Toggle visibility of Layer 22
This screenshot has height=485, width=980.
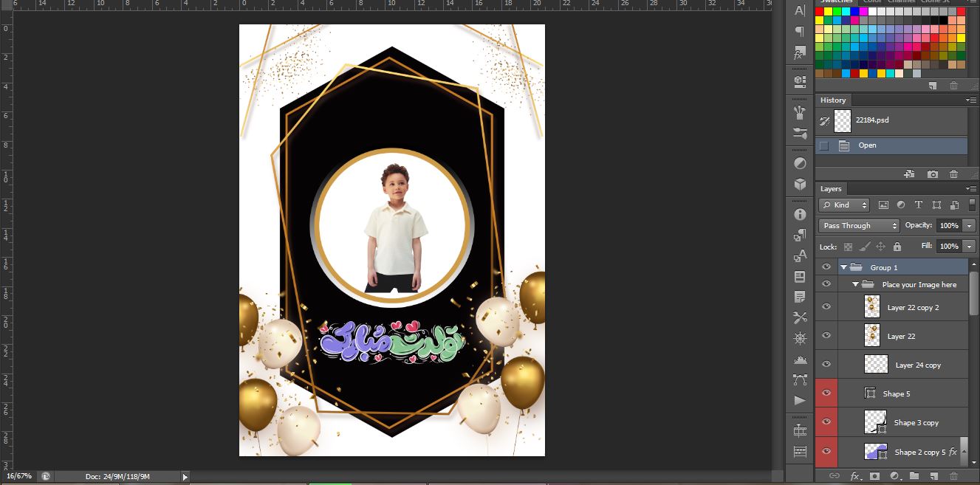click(826, 335)
